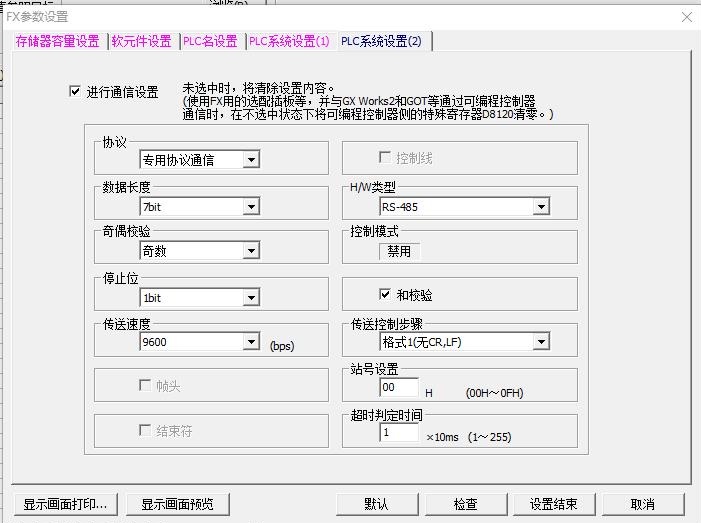Click the PLC系统设置(2) tab

381,41
